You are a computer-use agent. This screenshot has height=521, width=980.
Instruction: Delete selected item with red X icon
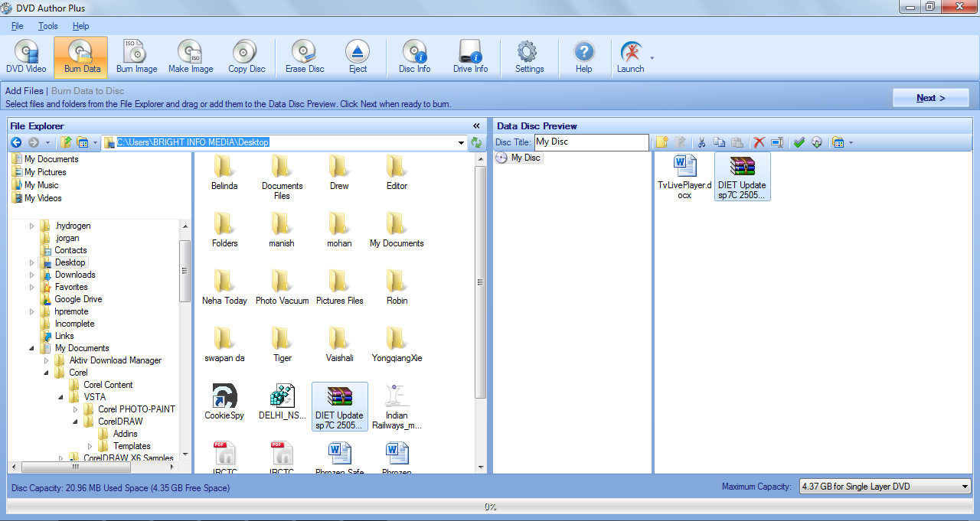[x=759, y=142]
